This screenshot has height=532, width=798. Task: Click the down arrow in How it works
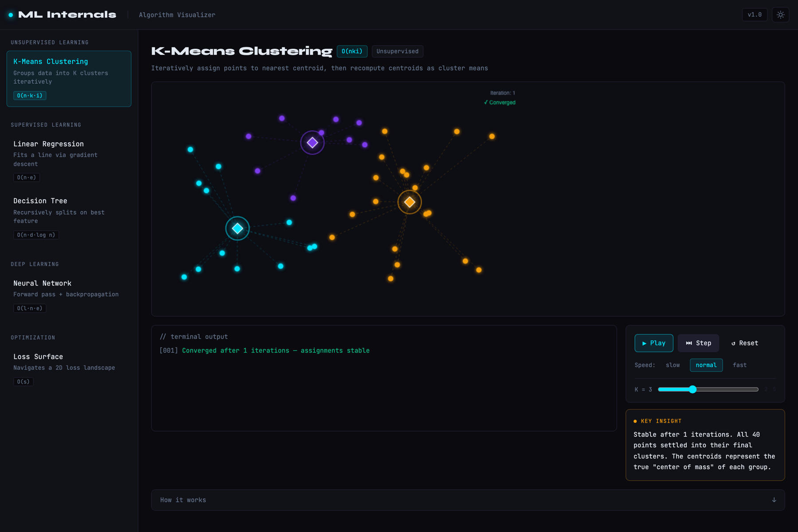[774, 500]
